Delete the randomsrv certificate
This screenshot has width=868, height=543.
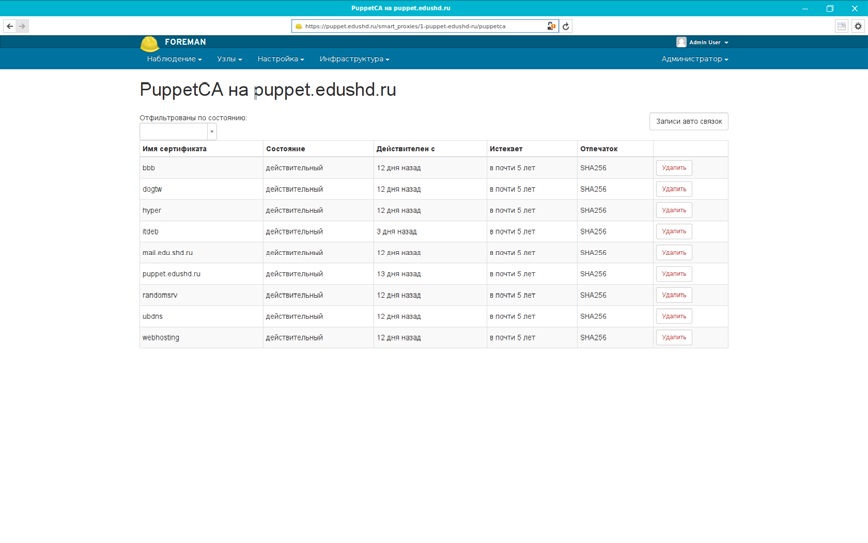(674, 295)
